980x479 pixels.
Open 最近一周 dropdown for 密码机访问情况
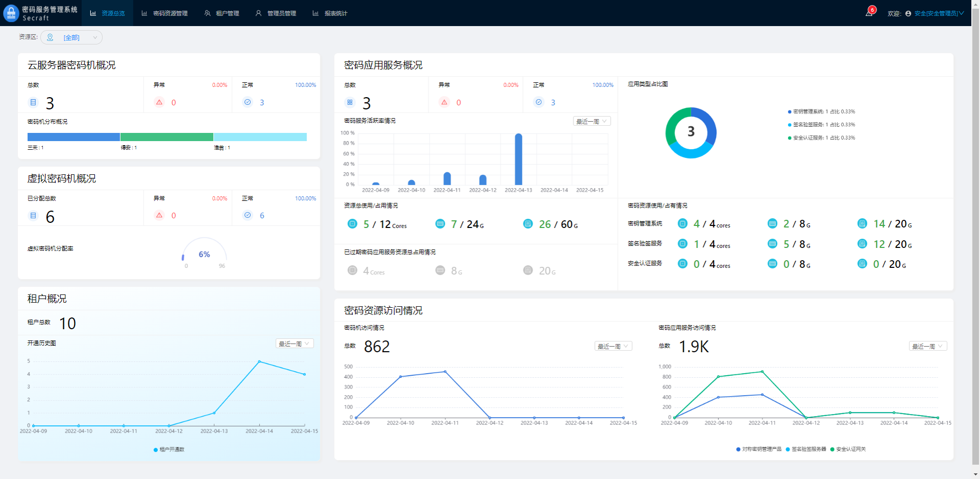click(613, 346)
